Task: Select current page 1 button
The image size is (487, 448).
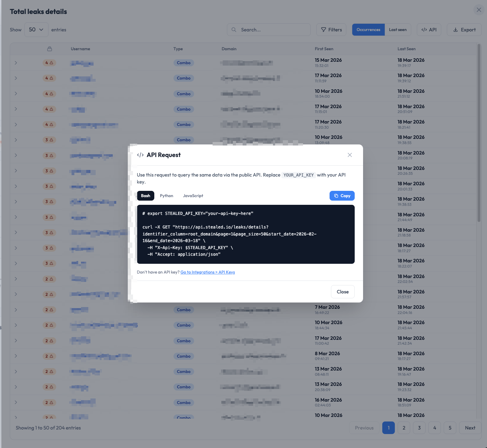Action: pyautogui.click(x=389, y=428)
